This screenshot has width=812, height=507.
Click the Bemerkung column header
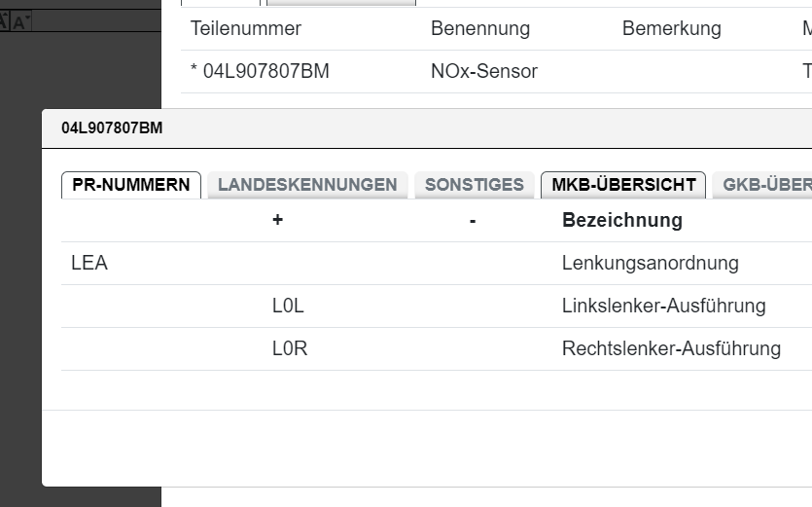point(671,28)
